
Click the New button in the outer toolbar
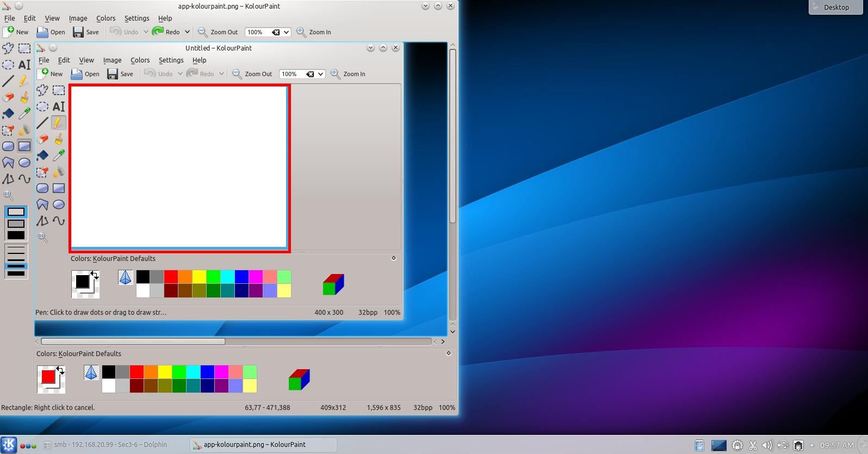[16, 32]
